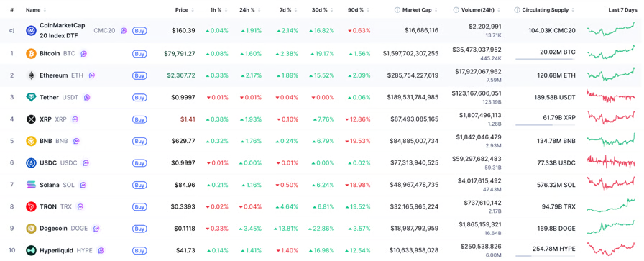Screen dimensions: 644x261
Task: Click the Buy button for Ethereum
Action: click(139, 75)
